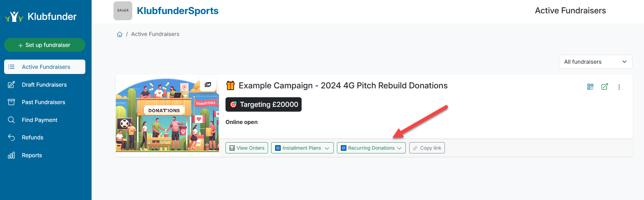Screen dimensions: 644x200
Task: Open the Find Payment page
Action: [x=39, y=120]
